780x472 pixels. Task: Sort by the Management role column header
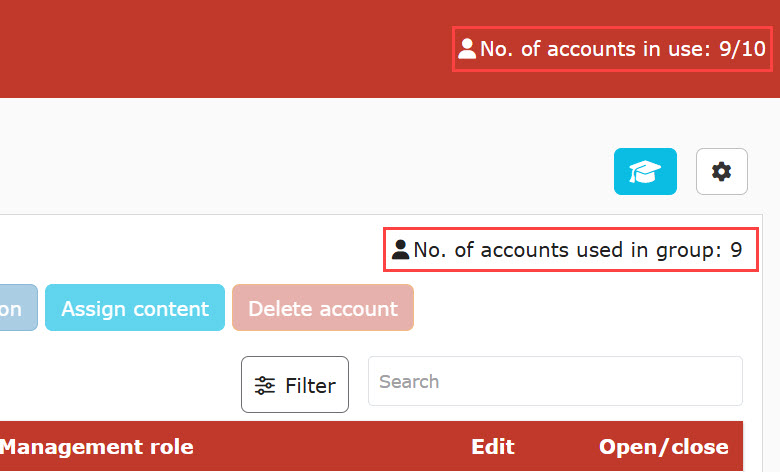[x=98, y=447]
